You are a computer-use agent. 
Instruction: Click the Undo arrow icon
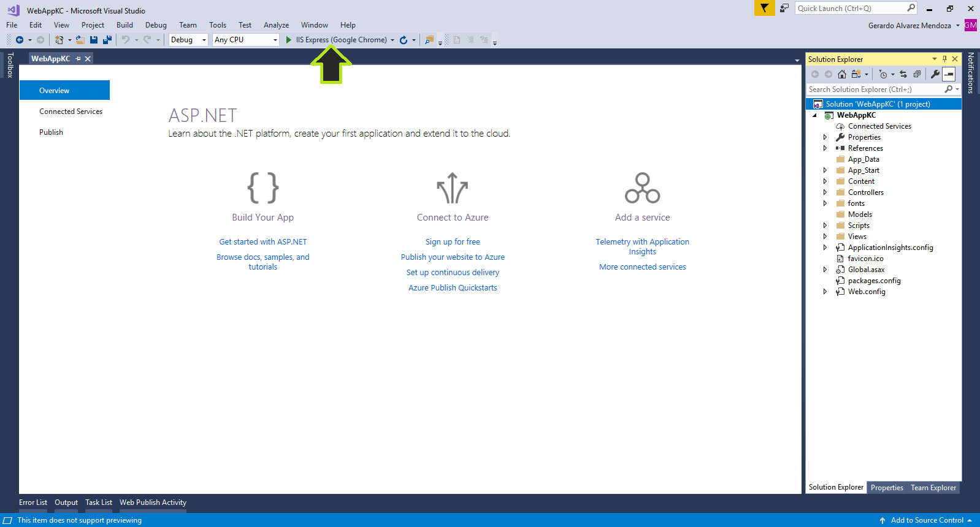pos(125,40)
